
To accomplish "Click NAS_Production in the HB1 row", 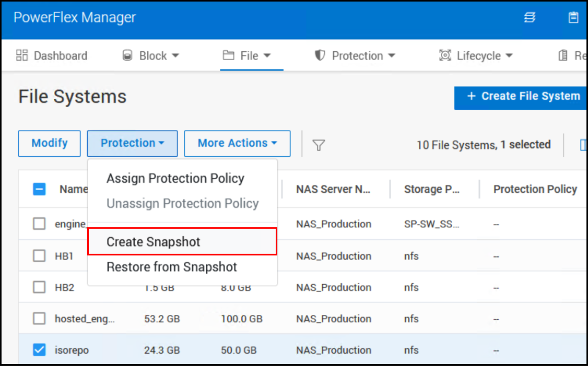I will pyautogui.click(x=334, y=256).
